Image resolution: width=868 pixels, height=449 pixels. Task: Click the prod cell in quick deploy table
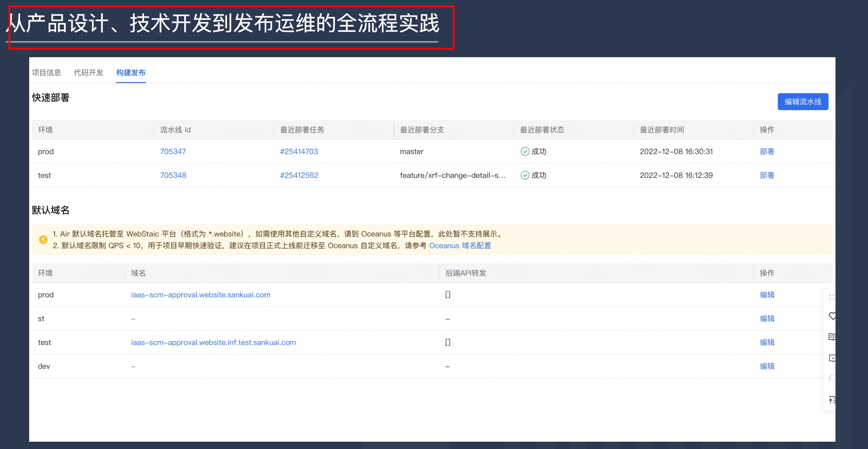coord(46,151)
